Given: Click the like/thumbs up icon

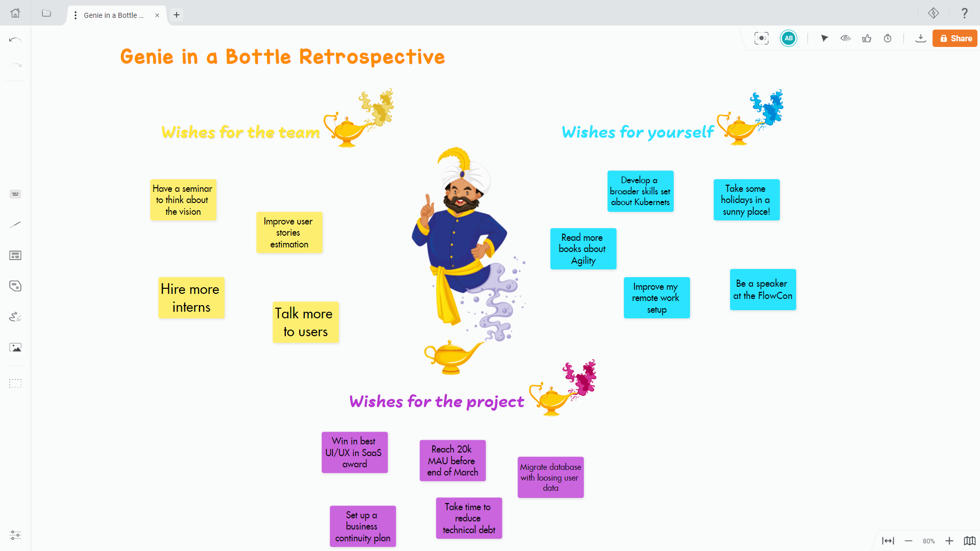Looking at the screenshot, I should [867, 38].
